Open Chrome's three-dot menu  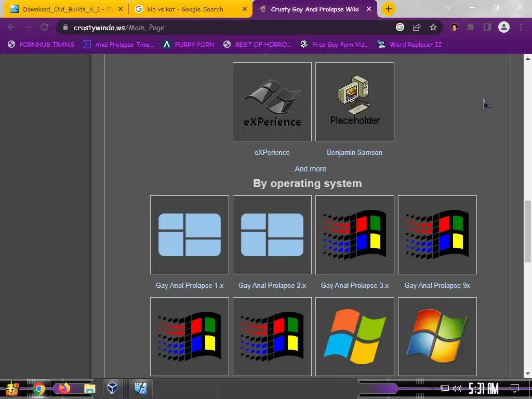pos(521,27)
